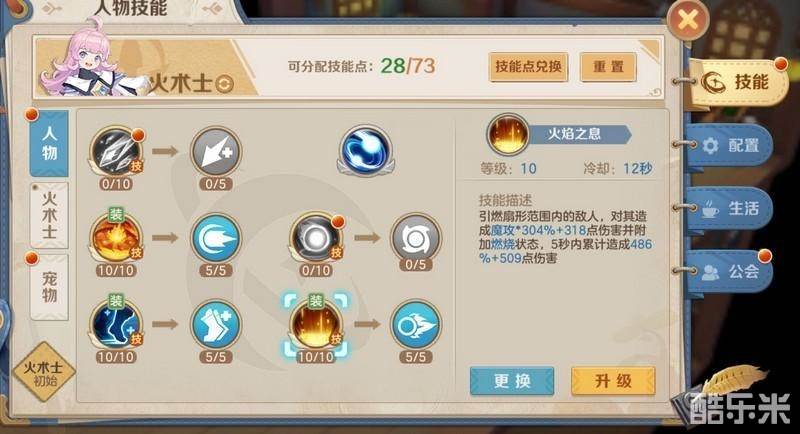Screen dimensions: 800x434
Task: Select the fireball skill icon at 10/10
Action: (x=116, y=238)
